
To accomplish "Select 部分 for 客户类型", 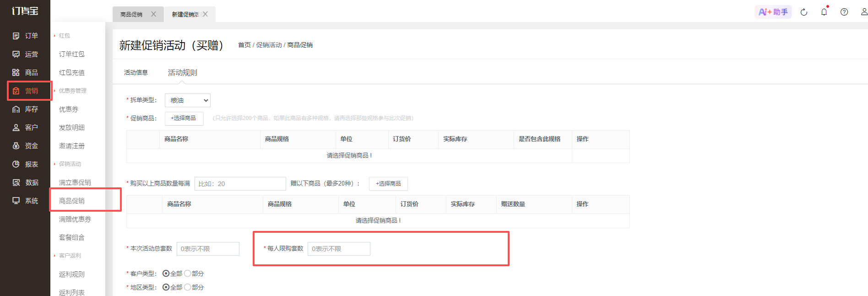I will click(187, 274).
